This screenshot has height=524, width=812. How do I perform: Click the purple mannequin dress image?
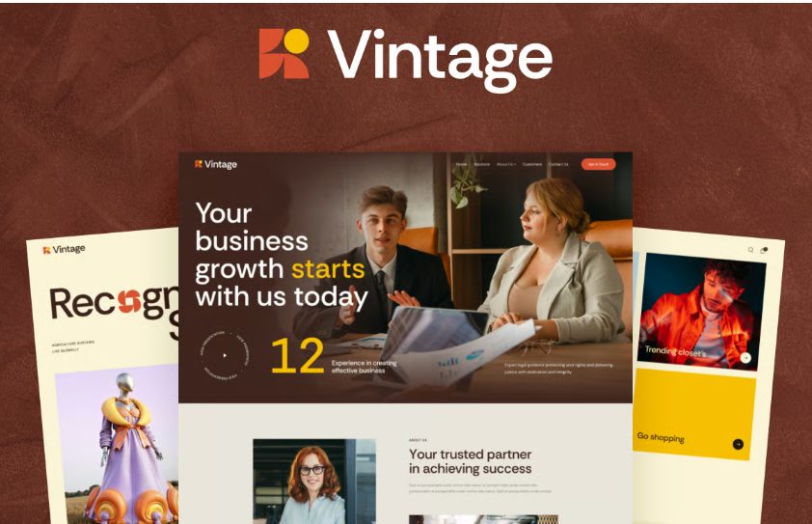(x=117, y=444)
